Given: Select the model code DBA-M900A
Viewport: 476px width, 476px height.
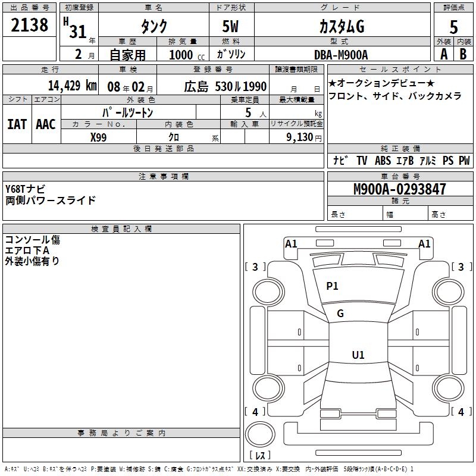Looking at the screenshot, I should coord(341,55).
